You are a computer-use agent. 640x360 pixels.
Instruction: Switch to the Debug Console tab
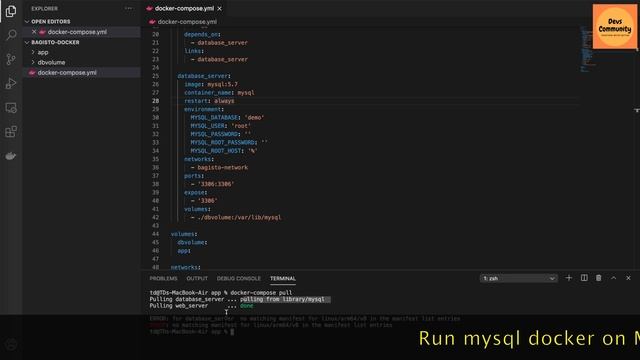(x=239, y=278)
